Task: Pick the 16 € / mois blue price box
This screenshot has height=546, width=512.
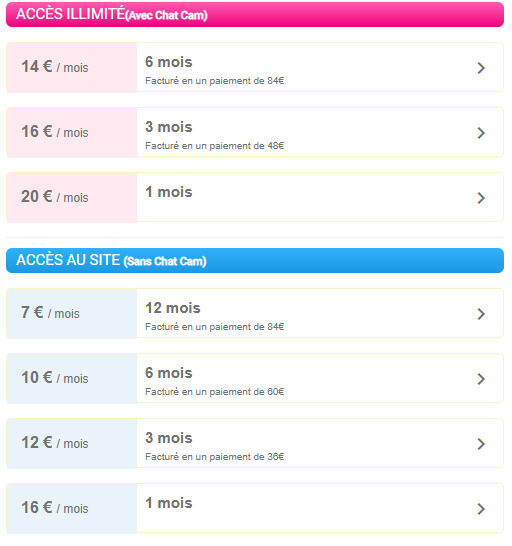Action: 72,508
